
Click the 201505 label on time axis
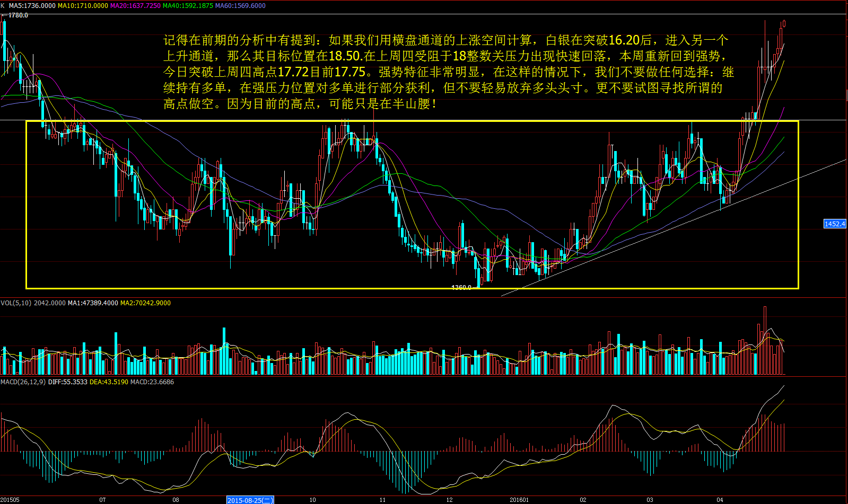coord(10,500)
